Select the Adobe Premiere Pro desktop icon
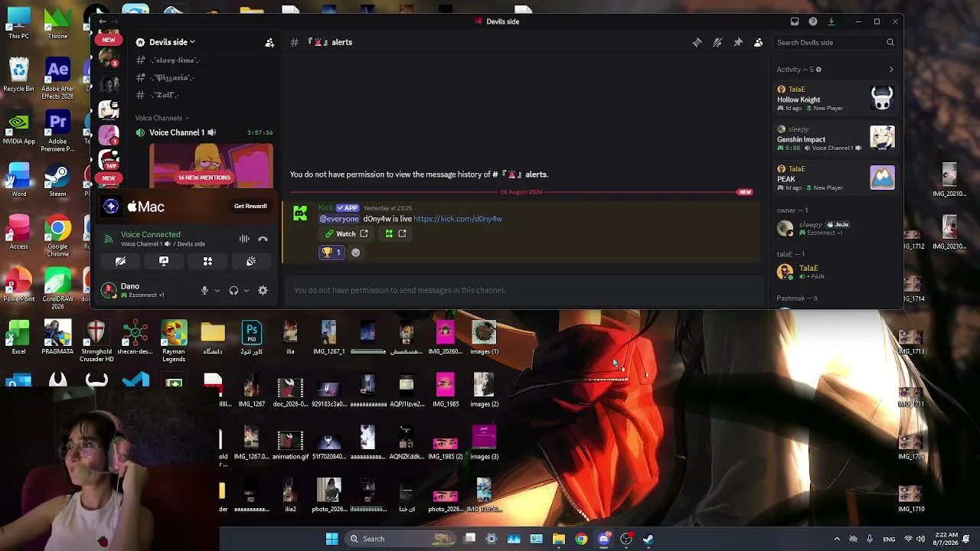The height and width of the screenshot is (551, 980). click(x=57, y=132)
